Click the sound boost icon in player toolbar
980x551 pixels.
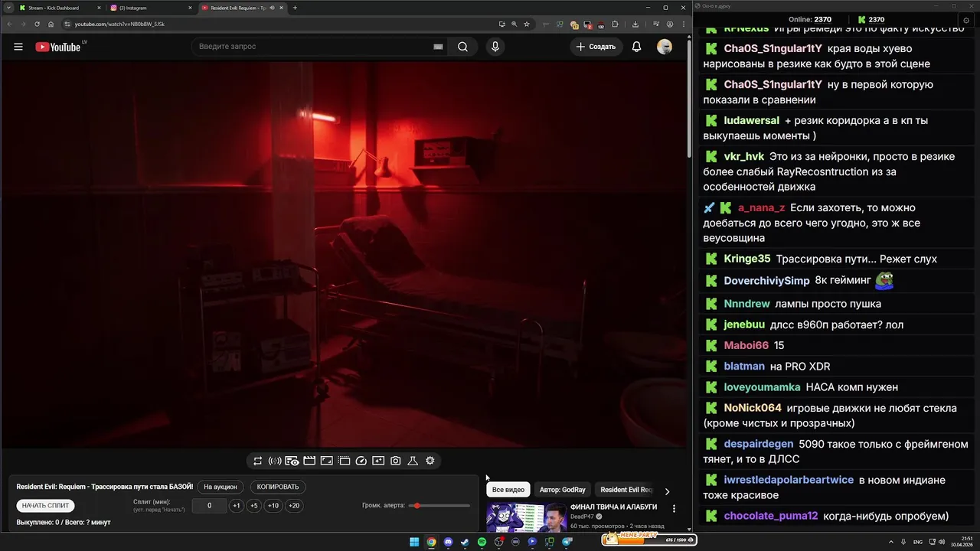275,461
